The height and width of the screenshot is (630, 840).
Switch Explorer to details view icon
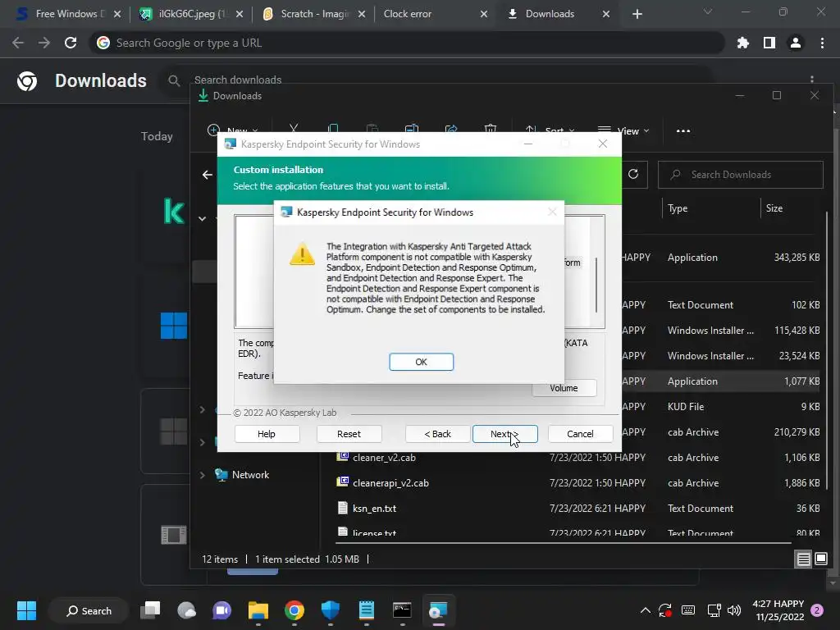pos(804,559)
